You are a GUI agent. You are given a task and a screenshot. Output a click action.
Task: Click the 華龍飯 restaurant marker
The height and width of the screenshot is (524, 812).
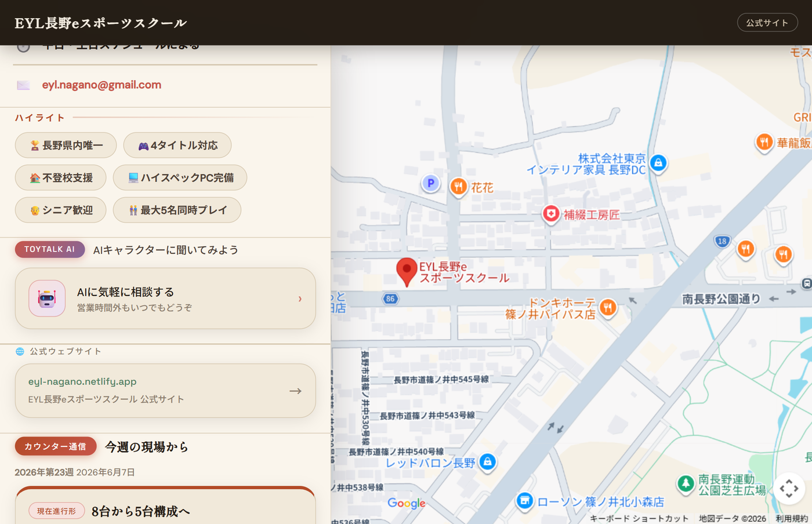click(x=764, y=142)
